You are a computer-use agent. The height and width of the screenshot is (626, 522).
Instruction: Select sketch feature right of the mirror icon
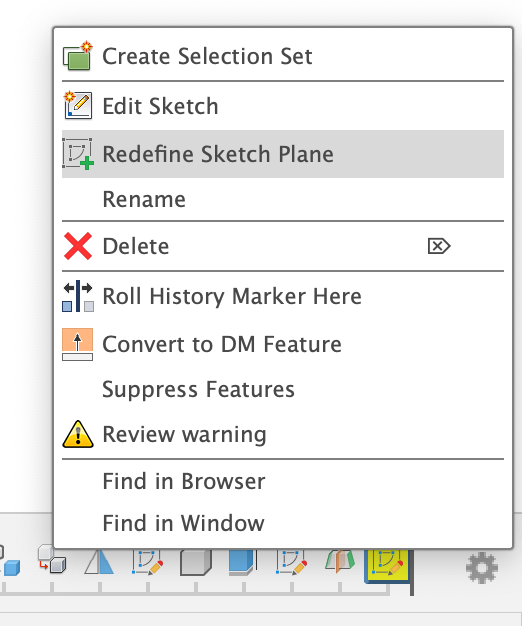(148, 562)
